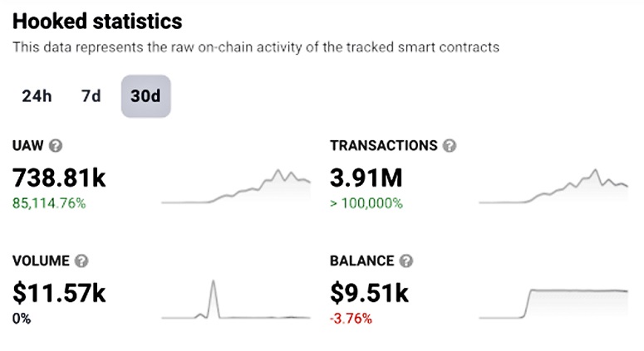Click the Hooked statistics heading
This screenshot has height=351, width=644.
[x=97, y=21]
